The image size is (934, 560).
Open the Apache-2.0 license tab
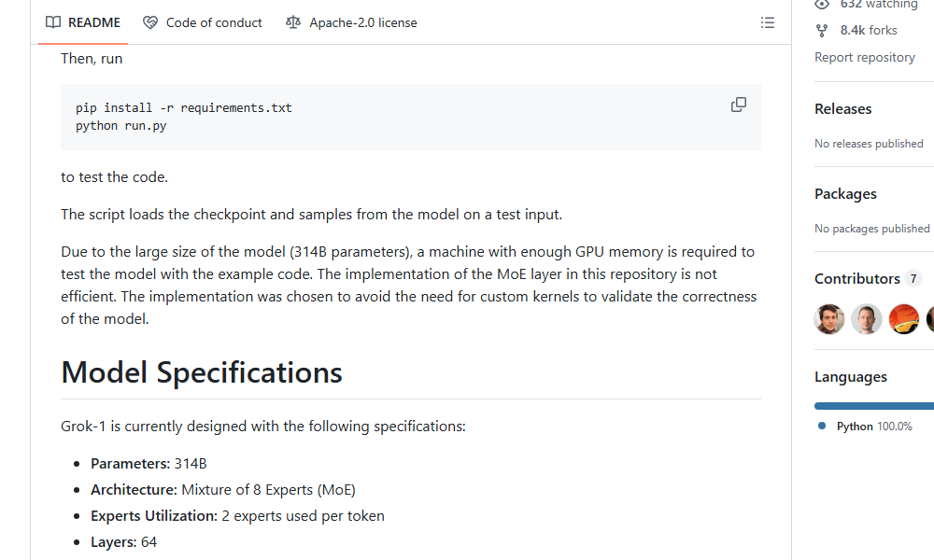361,22
